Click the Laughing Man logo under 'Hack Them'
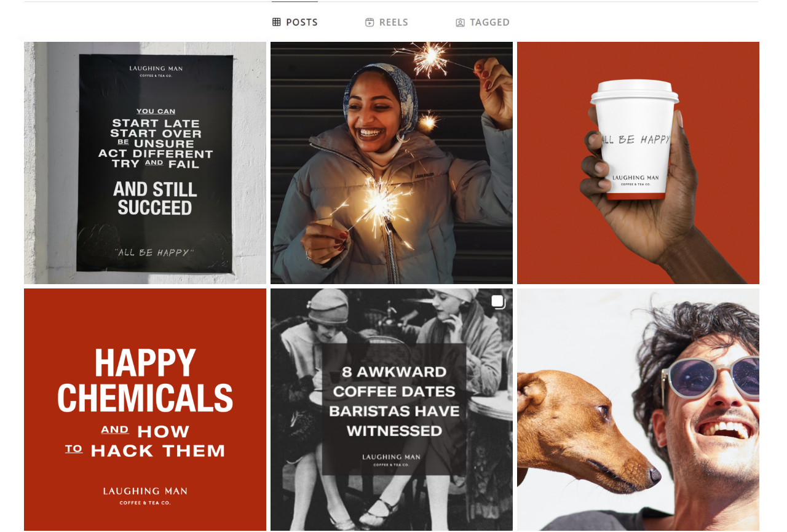787x532 pixels. coord(145,496)
